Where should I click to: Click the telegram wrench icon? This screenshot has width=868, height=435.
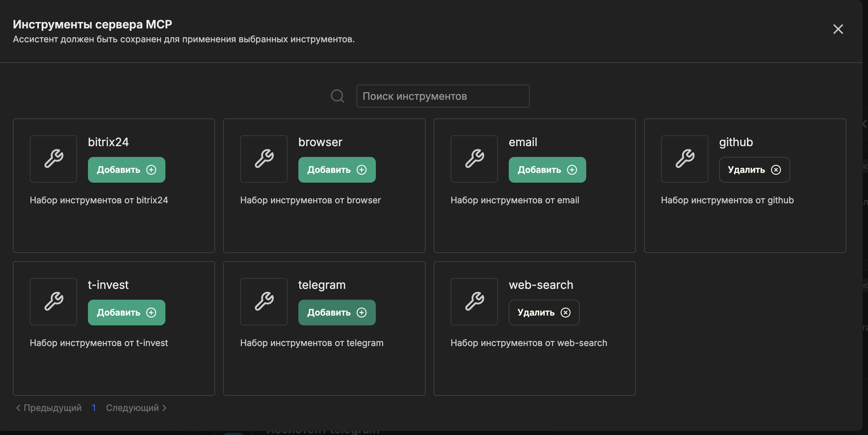click(x=264, y=302)
